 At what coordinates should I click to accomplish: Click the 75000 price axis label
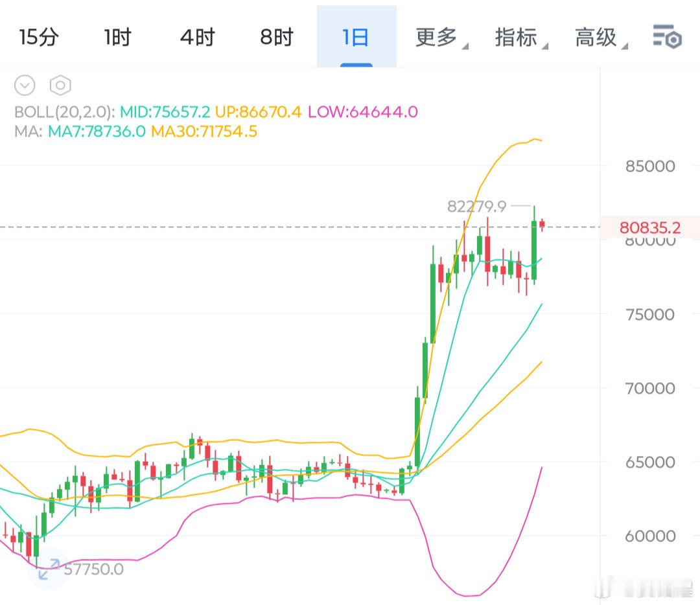coord(650,315)
